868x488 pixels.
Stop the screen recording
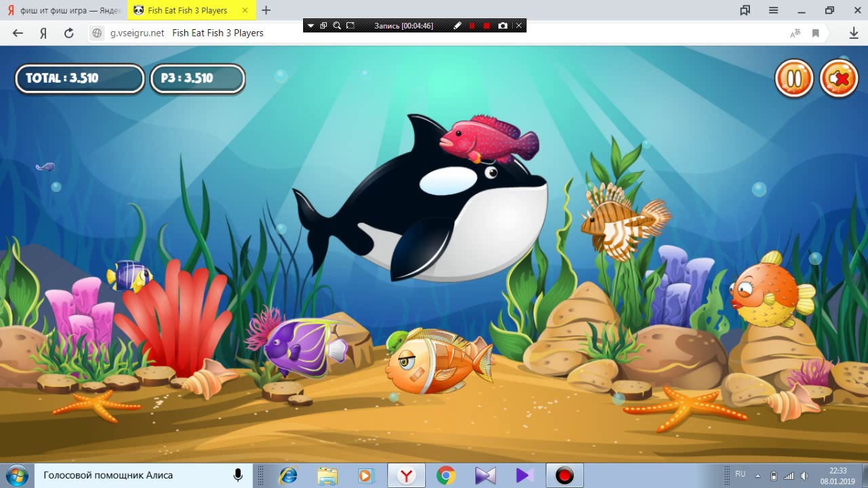pos(486,26)
